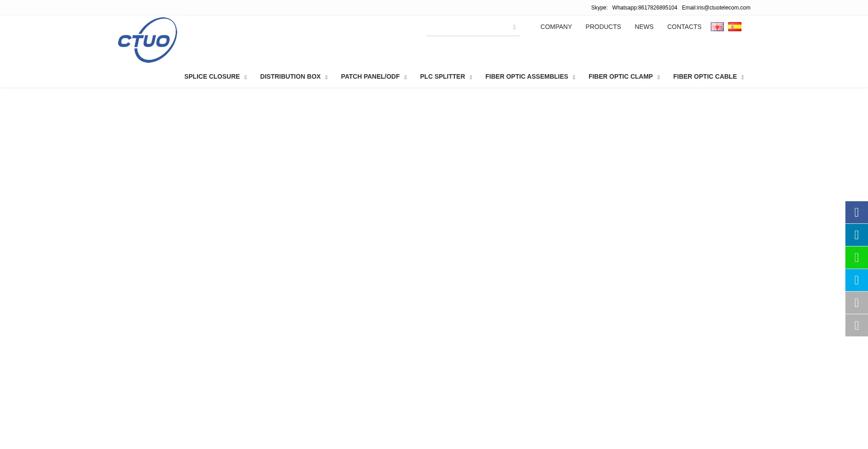Image resolution: width=868 pixels, height=449 pixels.
Task: Open the Contacts page
Action: pos(684,27)
